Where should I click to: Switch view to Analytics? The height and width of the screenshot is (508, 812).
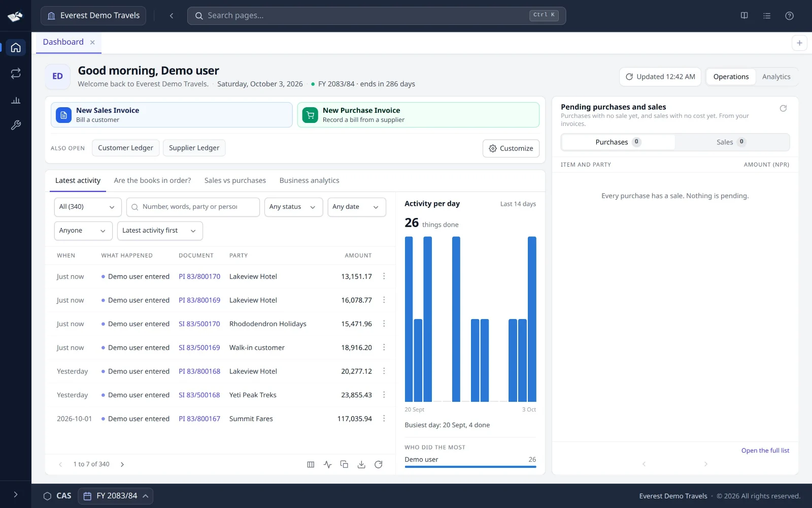(776, 77)
